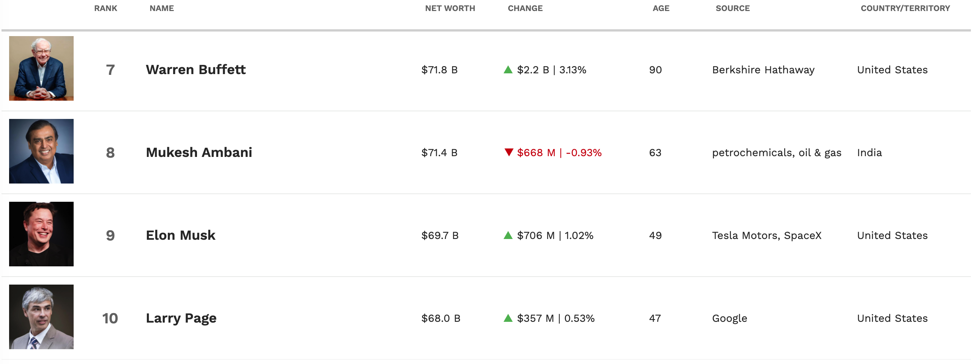
Task: Sort by the NAME column header
Action: (x=162, y=8)
